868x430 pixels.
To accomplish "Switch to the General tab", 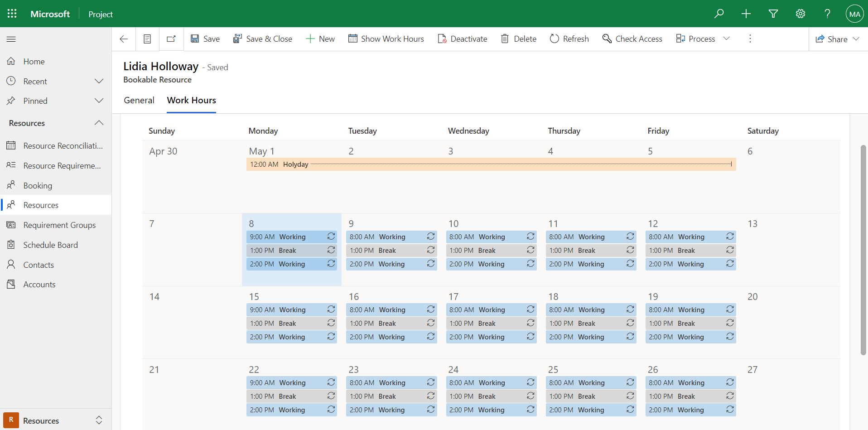I will [x=139, y=100].
